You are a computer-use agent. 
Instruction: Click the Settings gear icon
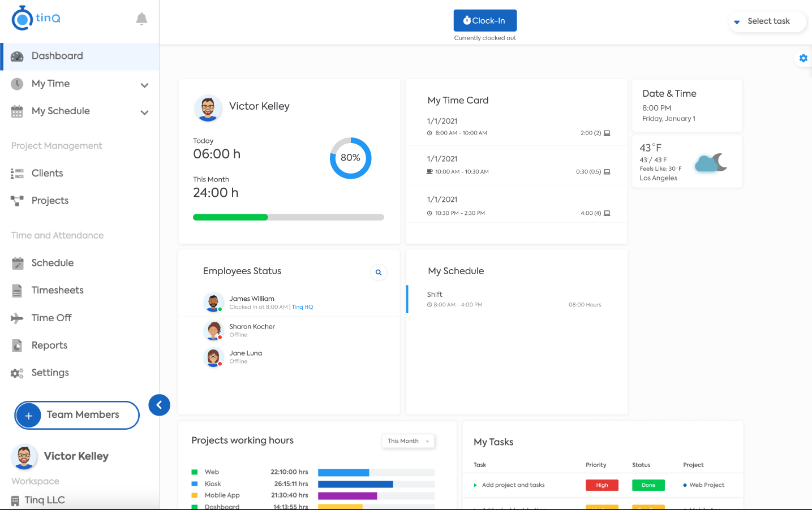(x=16, y=373)
